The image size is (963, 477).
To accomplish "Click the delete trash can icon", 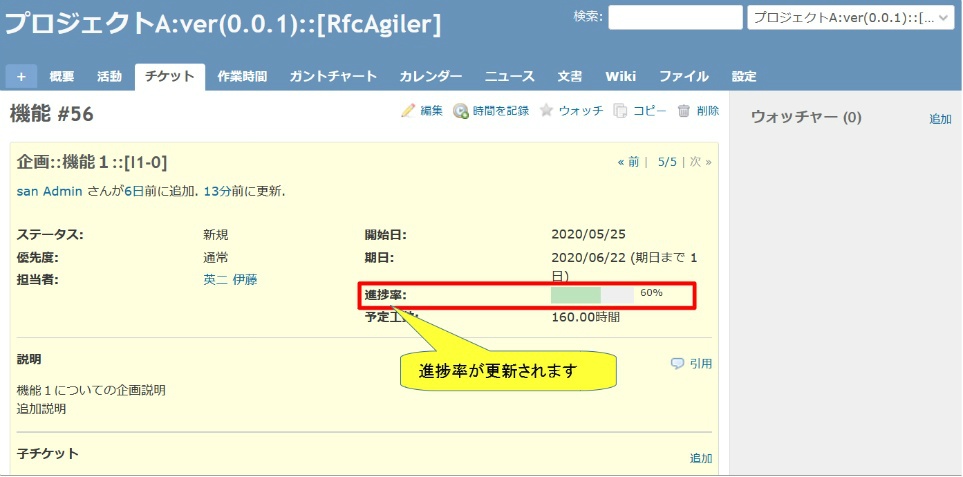I will click(x=684, y=111).
